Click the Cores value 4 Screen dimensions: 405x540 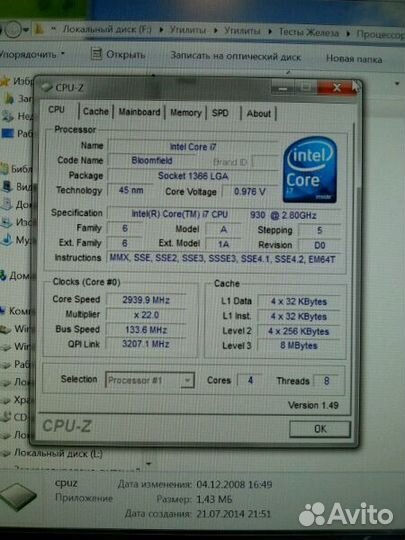pyautogui.click(x=250, y=381)
